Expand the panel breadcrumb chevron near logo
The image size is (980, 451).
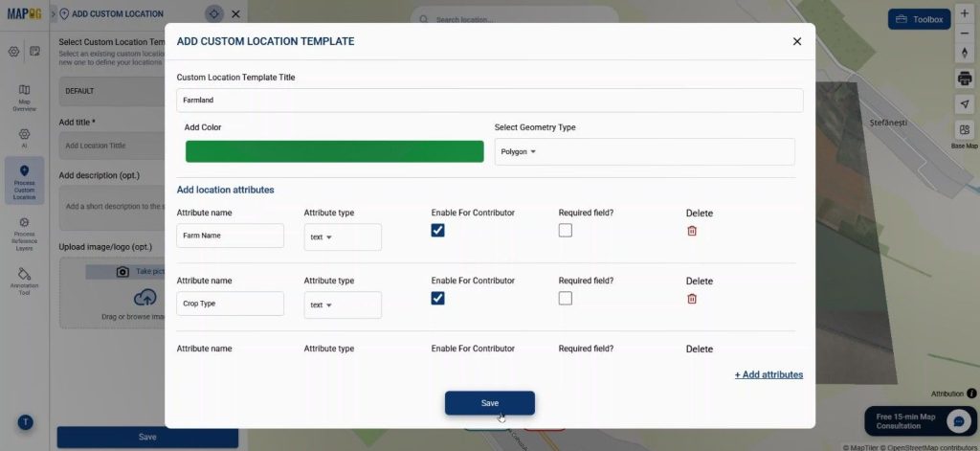click(54, 13)
